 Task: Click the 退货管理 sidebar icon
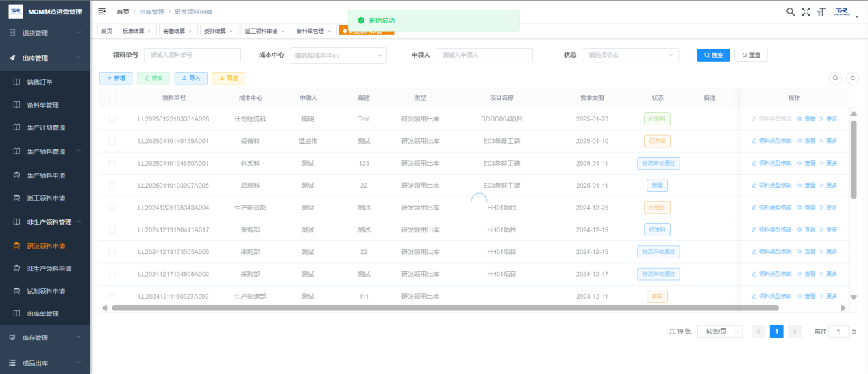(12, 33)
